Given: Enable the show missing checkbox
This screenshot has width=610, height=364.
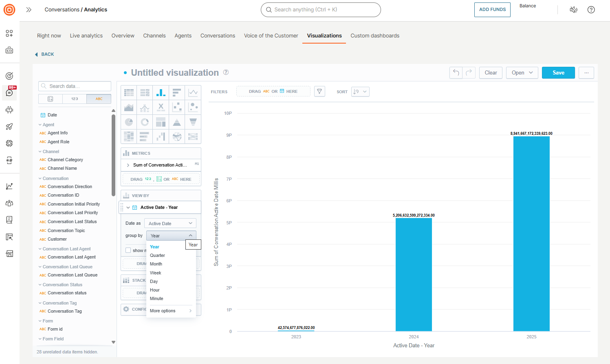Looking at the screenshot, I should tap(128, 250).
